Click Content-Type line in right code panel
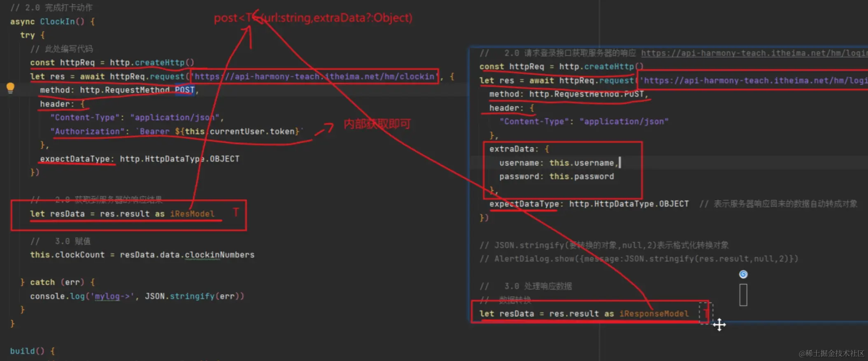This screenshot has height=361, width=868. point(584,121)
